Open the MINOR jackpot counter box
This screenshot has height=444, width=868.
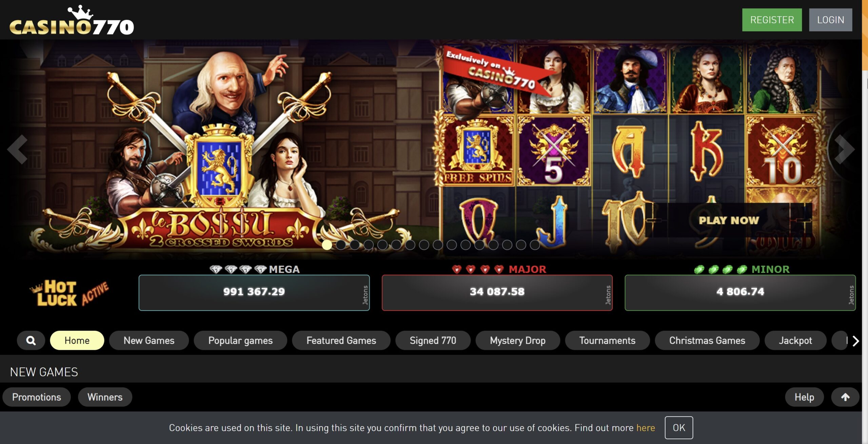point(740,292)
